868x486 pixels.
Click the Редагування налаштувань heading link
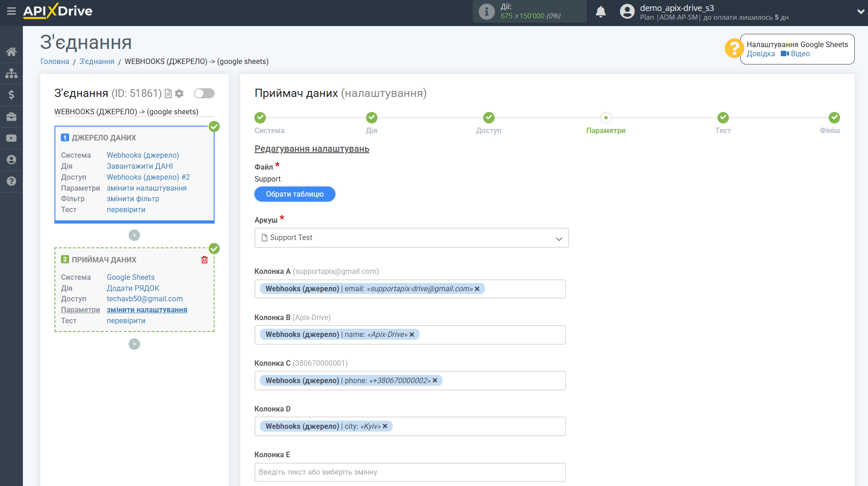pyautogui.click(x=312, y=149)
